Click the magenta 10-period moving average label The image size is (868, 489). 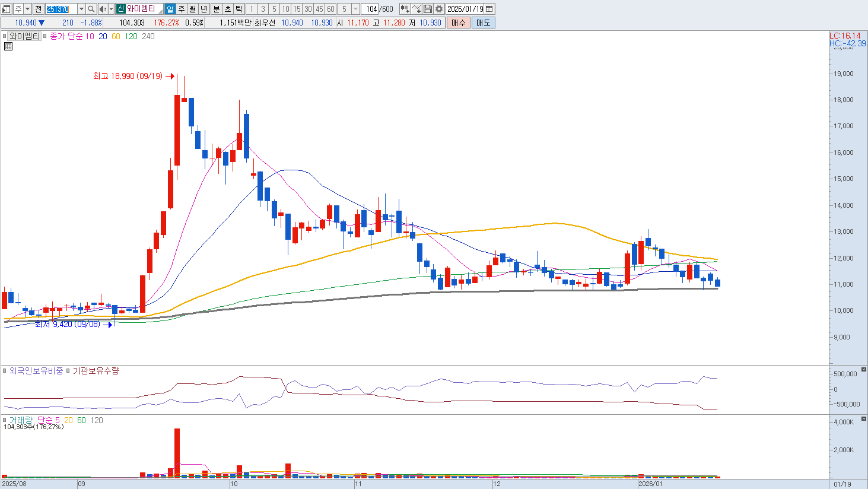click(x=90, y=36)
